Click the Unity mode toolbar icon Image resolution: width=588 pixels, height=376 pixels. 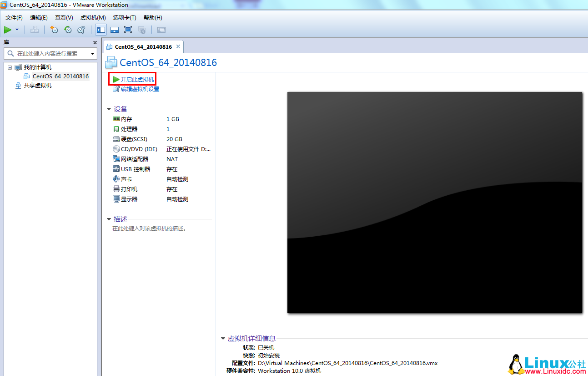coord(142,30)
